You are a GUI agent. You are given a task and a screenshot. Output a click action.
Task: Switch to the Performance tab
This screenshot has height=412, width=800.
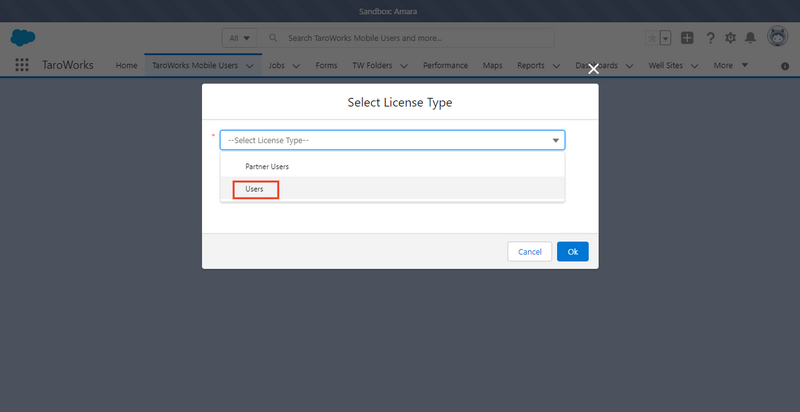coord(445,66)
